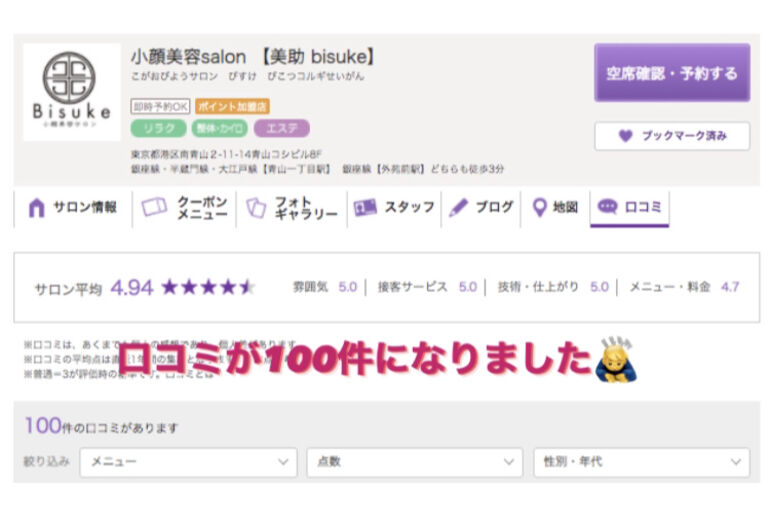
Task: Click the heart icon in bookmark button
Action: pos(625,135)
